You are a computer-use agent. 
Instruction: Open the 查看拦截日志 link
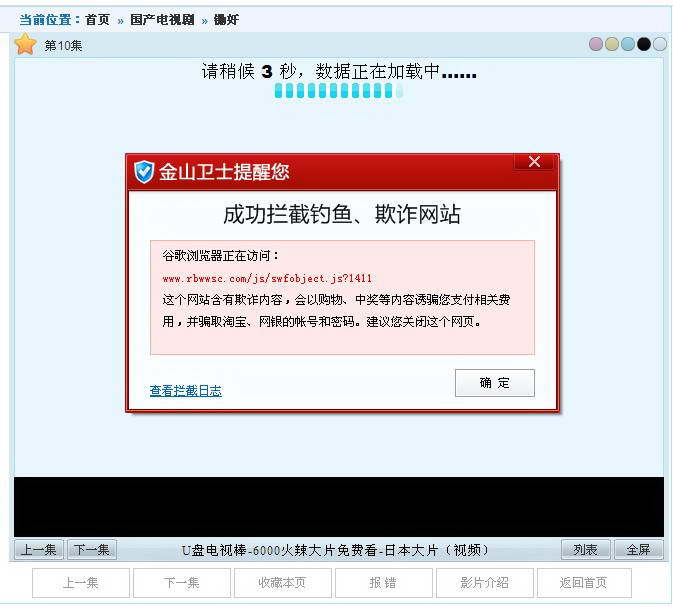[186, 391]
